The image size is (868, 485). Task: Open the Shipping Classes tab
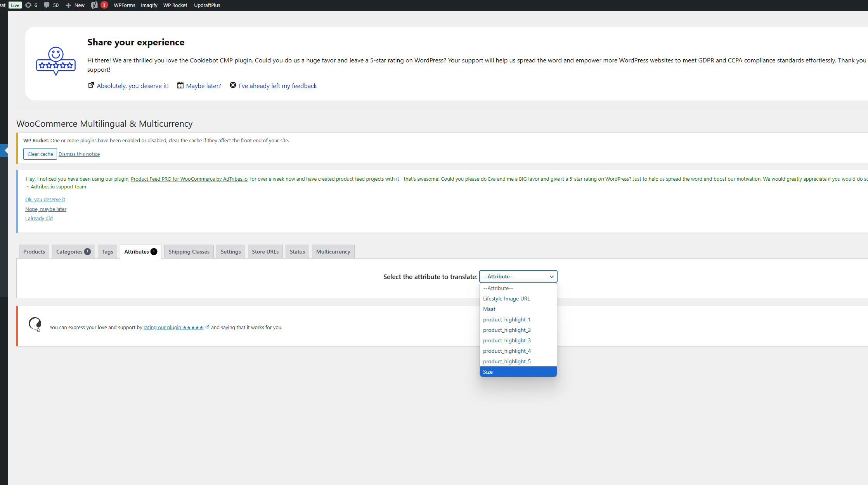189,252
